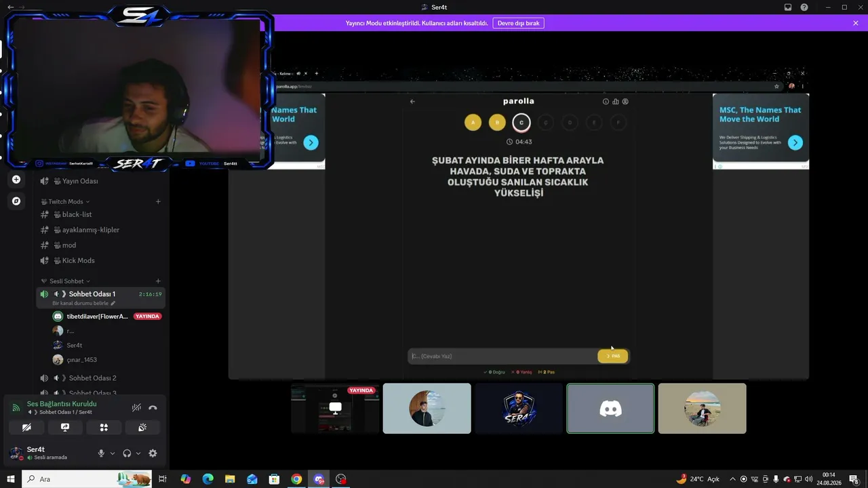Click the taskbar search box 'Ara'

[87, 479]
